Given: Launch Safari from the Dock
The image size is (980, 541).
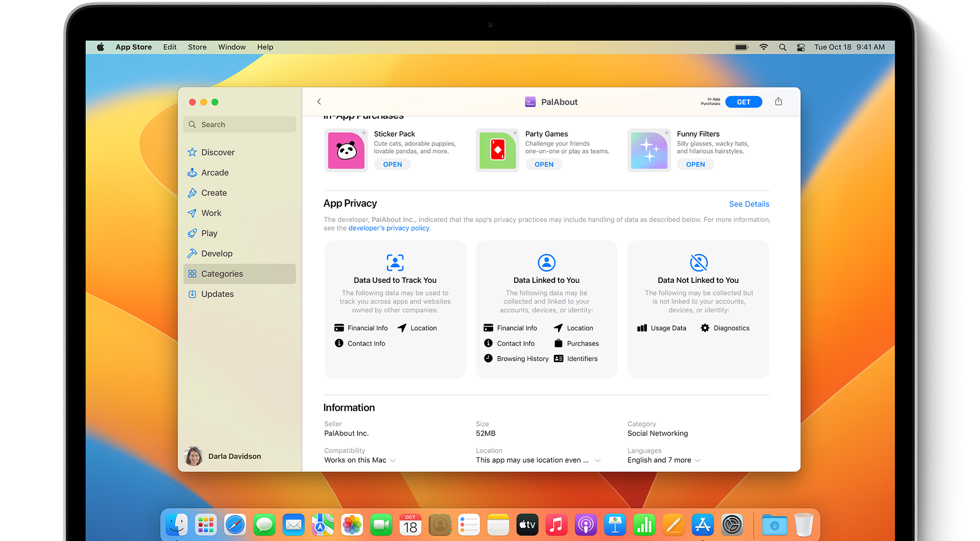Looking at the screenshot, I should point(234,524).
